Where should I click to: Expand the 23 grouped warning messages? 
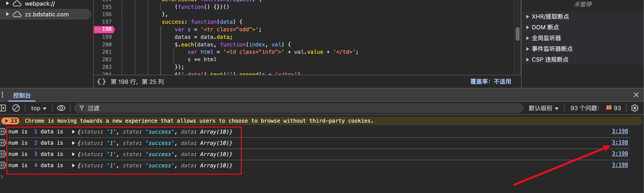pos(10,121)
